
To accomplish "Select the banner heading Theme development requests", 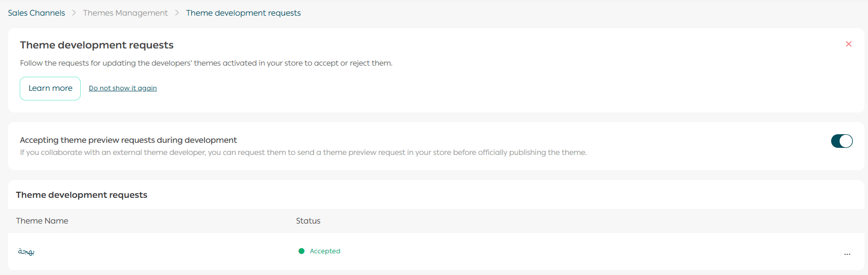I will 96,45.
